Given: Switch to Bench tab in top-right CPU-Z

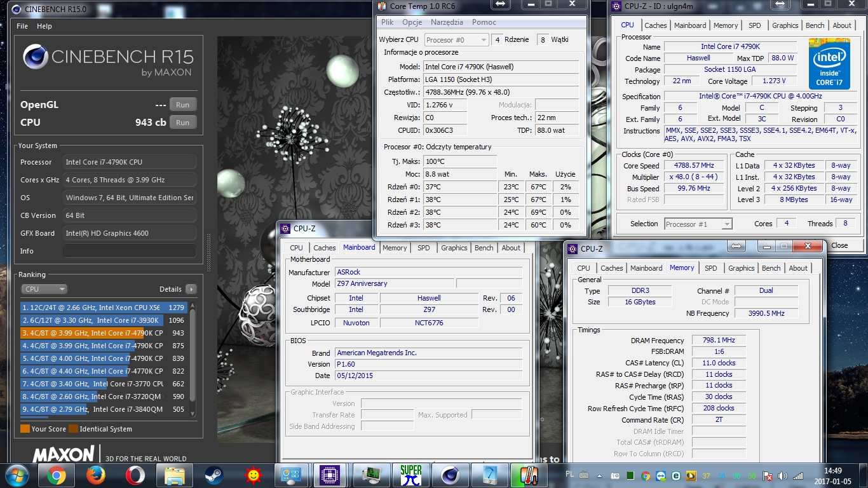Looking at the screenshot, I should (x=815, y=25).
